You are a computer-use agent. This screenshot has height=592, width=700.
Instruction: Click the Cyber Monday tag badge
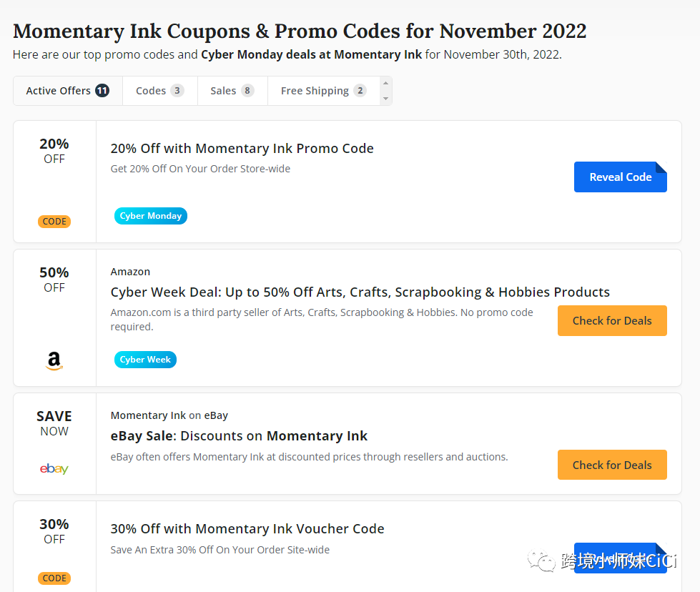[x=150, y=216]
